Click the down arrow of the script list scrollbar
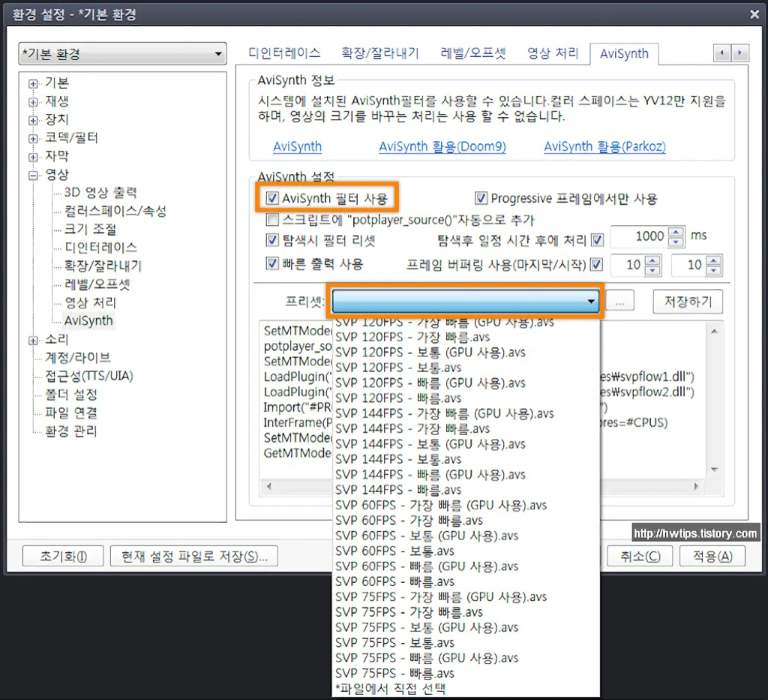 715,468
